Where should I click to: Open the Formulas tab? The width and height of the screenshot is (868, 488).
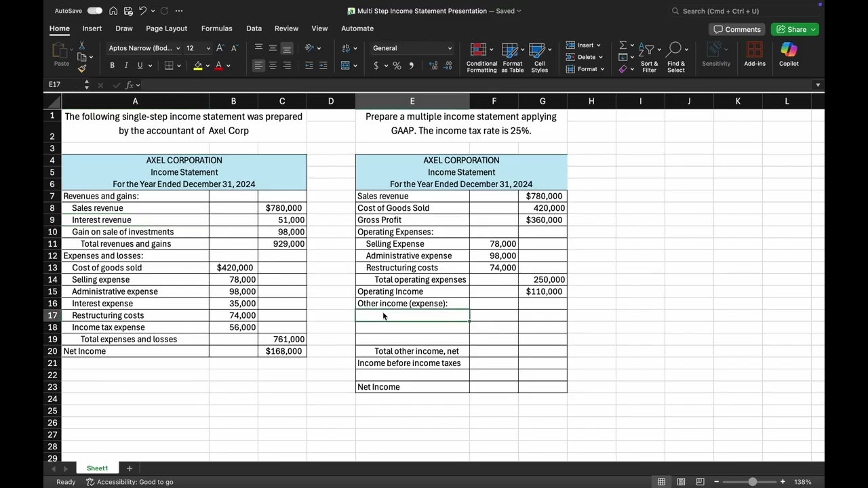click(216, 28)
